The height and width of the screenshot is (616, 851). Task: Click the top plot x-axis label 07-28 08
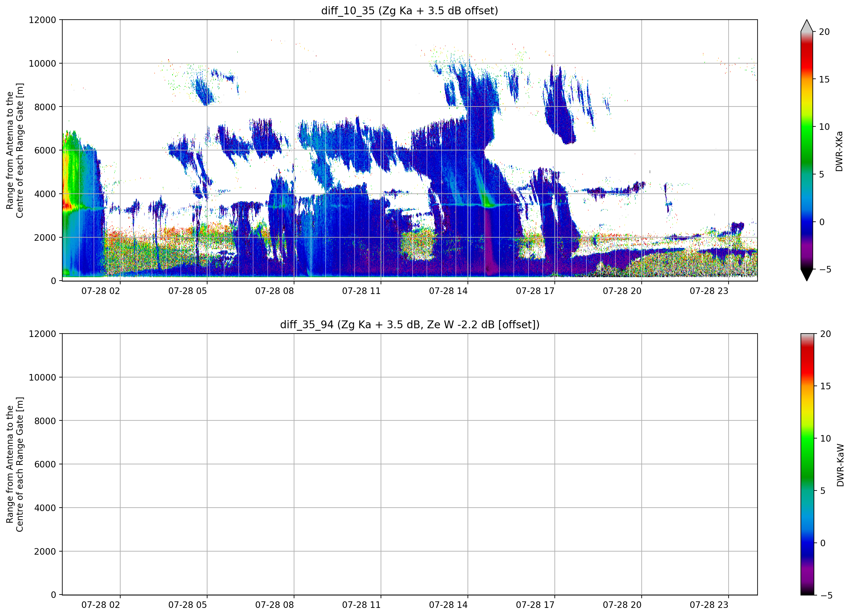(x=275, y=291)
